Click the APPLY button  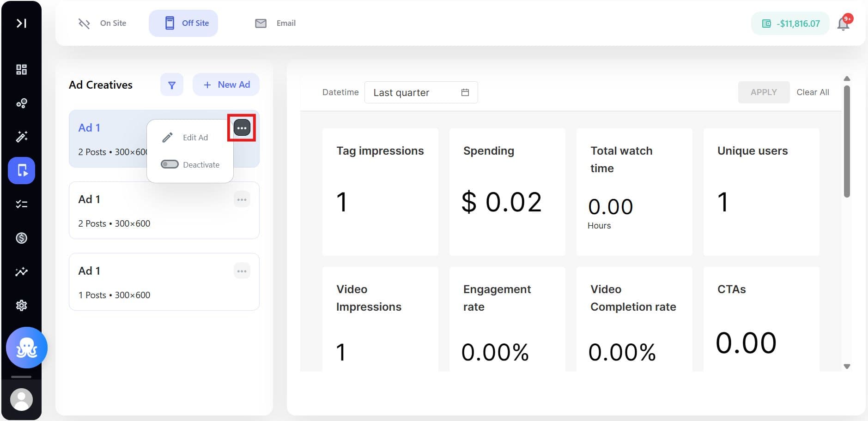[764, 92]
